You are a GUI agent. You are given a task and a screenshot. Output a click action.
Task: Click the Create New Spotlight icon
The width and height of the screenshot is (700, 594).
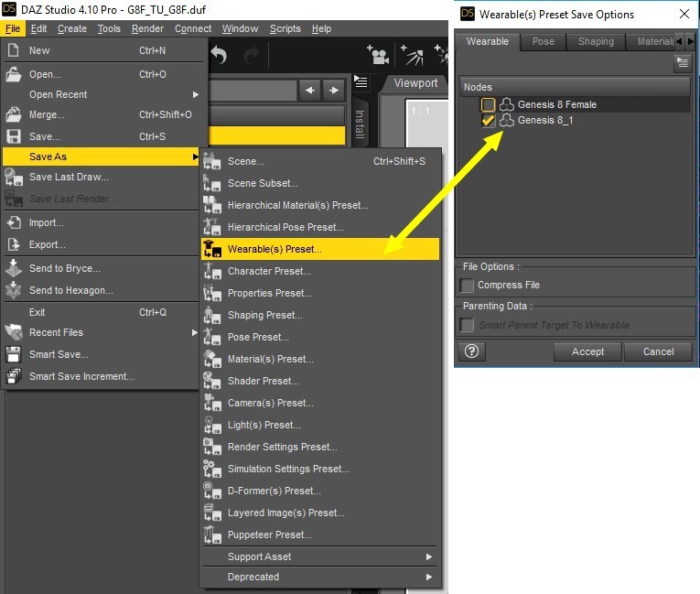click(412, 55)
